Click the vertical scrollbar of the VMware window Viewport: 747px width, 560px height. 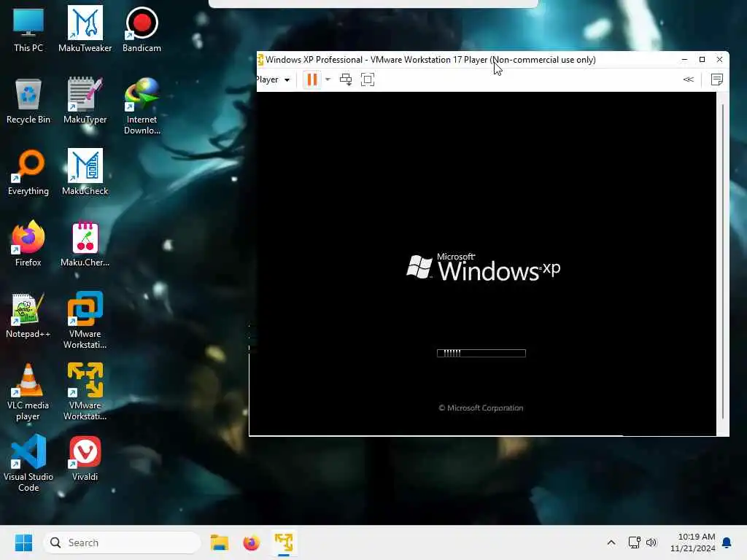723,261
